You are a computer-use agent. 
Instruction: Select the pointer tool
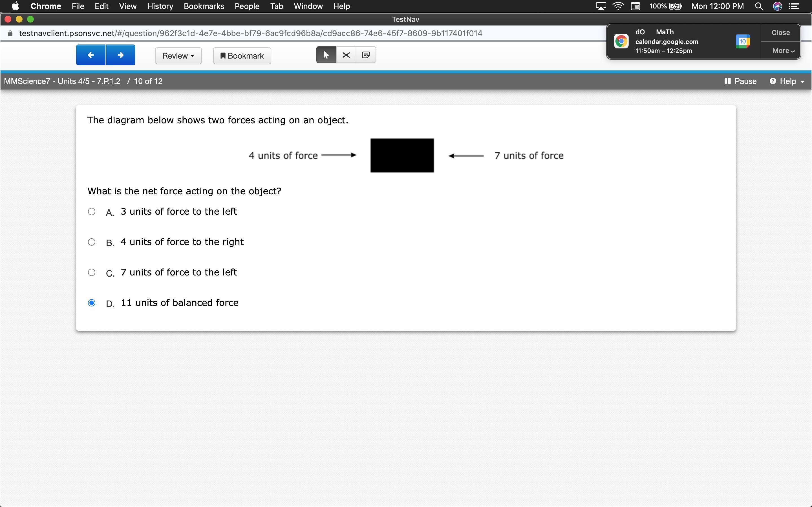point(326,55)
